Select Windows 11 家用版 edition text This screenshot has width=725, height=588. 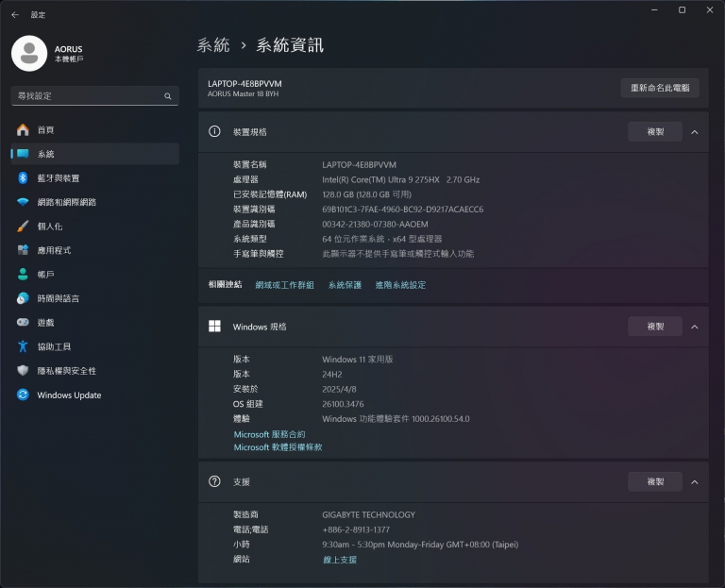358,360
